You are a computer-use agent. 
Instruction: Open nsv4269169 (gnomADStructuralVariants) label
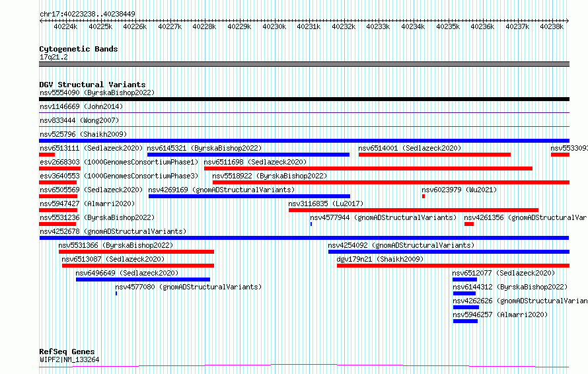221,190
